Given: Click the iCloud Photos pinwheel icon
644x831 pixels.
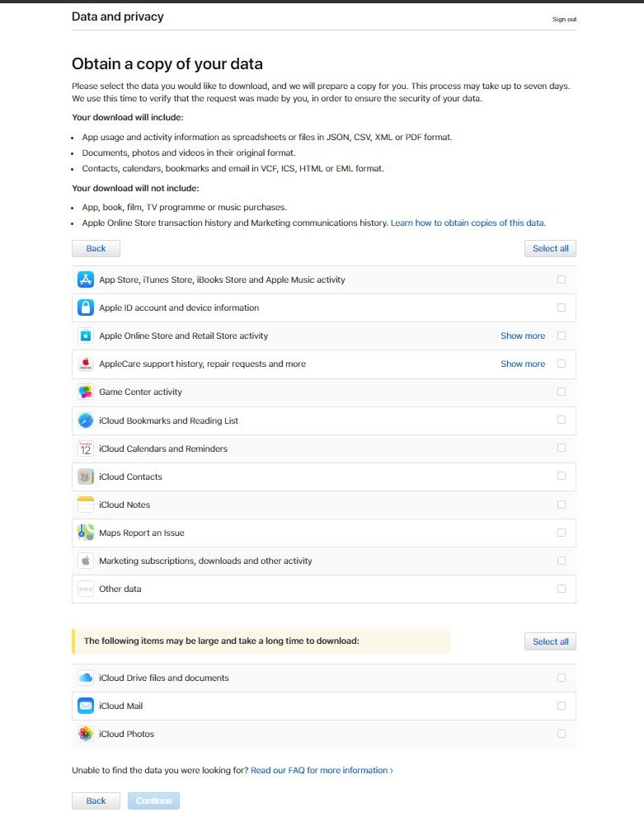Looking at the screenshot, I should pos(86,734).
